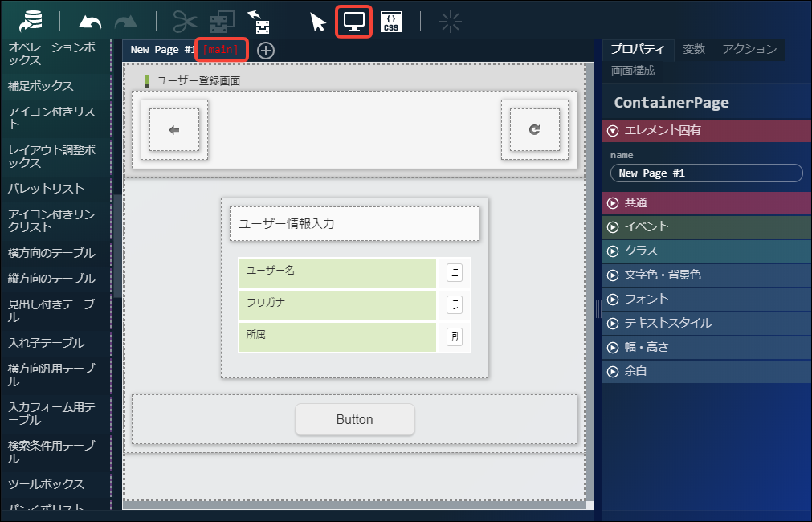Click the loading spinner icon
This screenshot has width=812, height=522.
pyautogui.click(x=450, y=22)
